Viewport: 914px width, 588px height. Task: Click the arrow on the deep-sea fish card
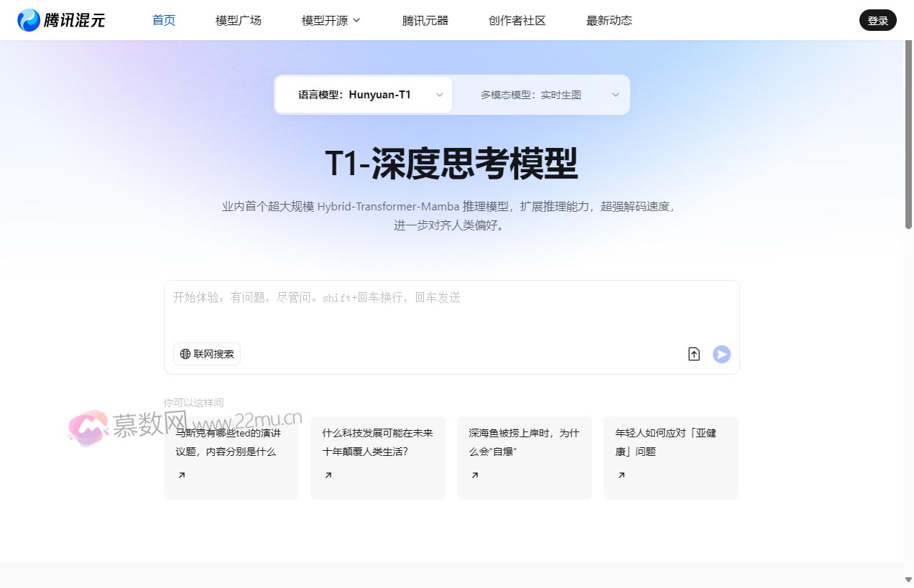tap(474, 475)
